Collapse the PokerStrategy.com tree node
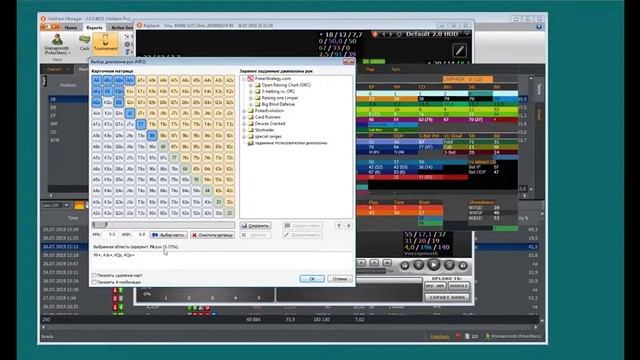The height and width of the screenshot is (360, 640). point(244,78)
